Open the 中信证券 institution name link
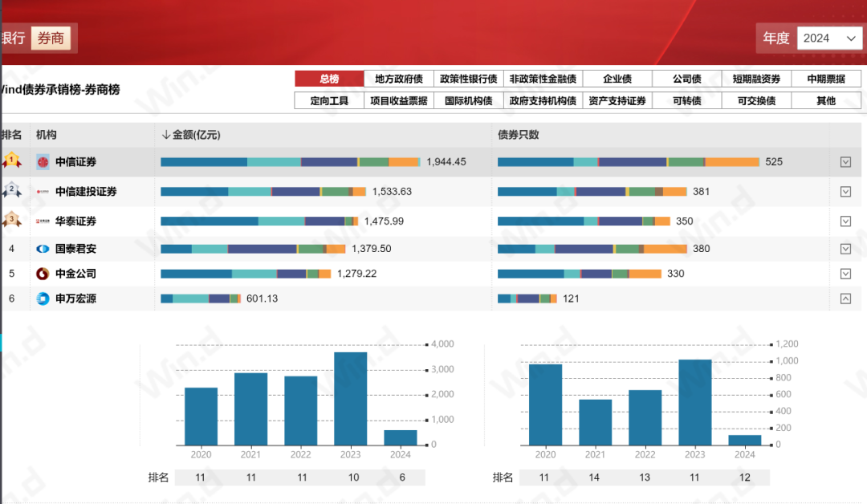Image resolution: width=867 pixels, height=504 pixels. tap(75, 162)
